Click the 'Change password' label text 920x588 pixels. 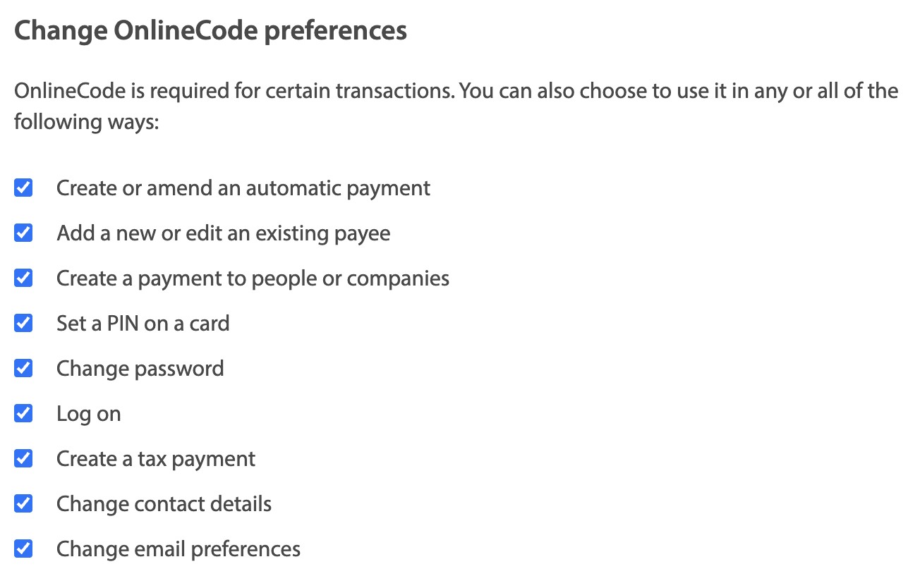[x=140, y=369]
